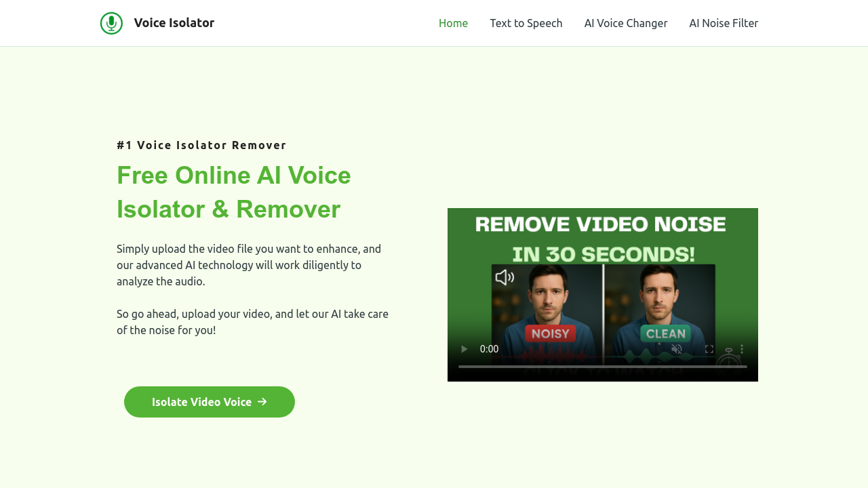Screen dimensions: 868x488
Task: Click the 0:00 timestamp in the video
Action: (489, 348)
